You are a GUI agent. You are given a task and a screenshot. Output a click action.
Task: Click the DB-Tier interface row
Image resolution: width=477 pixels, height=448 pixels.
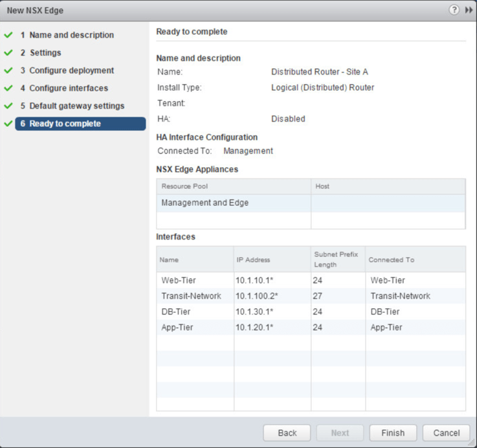pos(311,311)
